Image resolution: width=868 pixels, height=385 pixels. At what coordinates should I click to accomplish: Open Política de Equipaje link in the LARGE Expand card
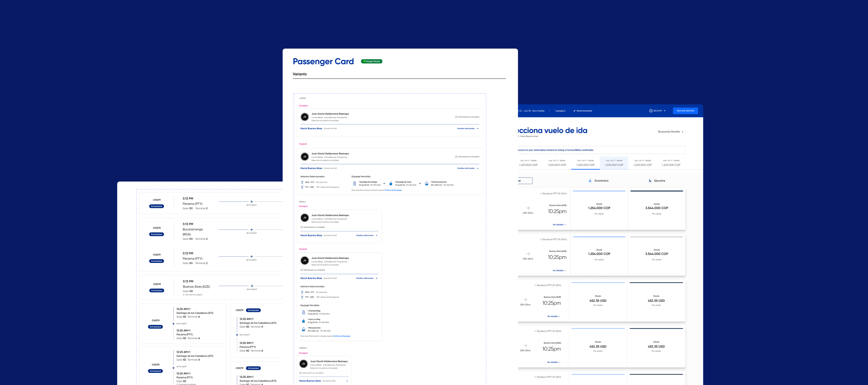tap(393, 190)
